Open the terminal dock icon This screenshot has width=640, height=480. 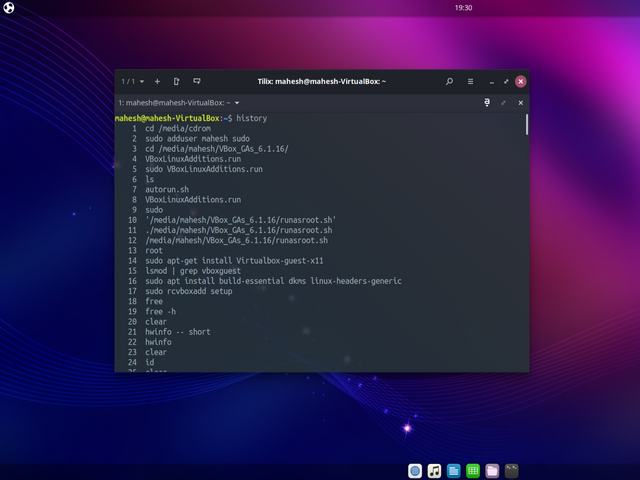point(511,470)
